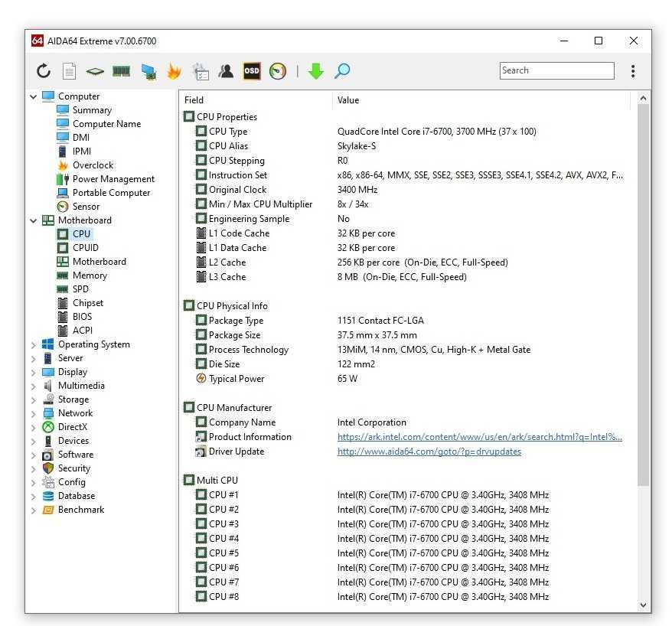Click the scrollbar up arrow
This screenshot has width=672, height=626.
click(643, 99)
